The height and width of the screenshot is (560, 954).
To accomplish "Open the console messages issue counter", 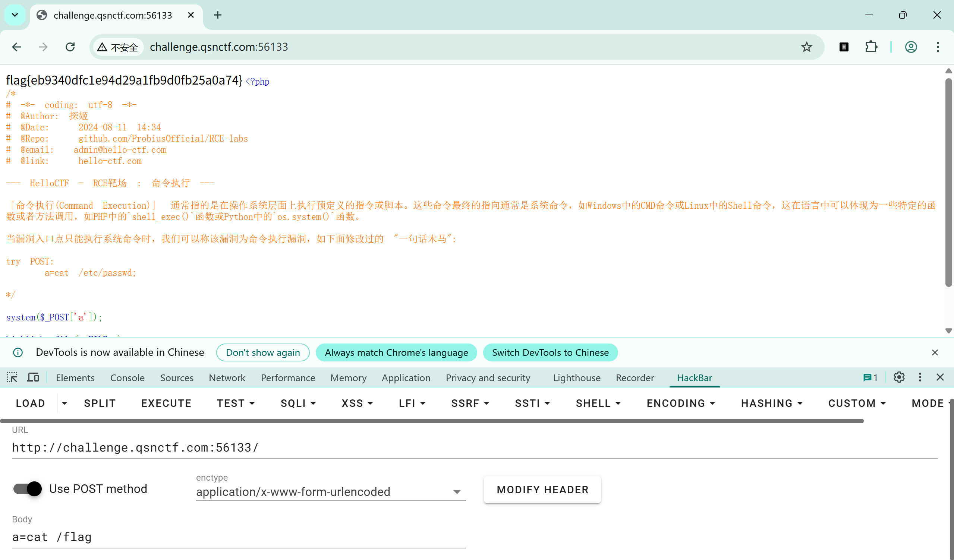I will click(x=870, y=378).
